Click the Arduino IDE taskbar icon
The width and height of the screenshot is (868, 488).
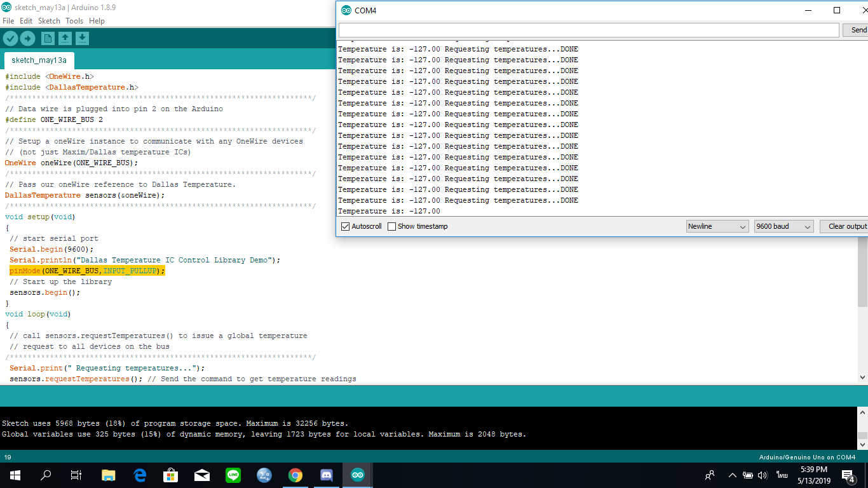click(358, 475)
